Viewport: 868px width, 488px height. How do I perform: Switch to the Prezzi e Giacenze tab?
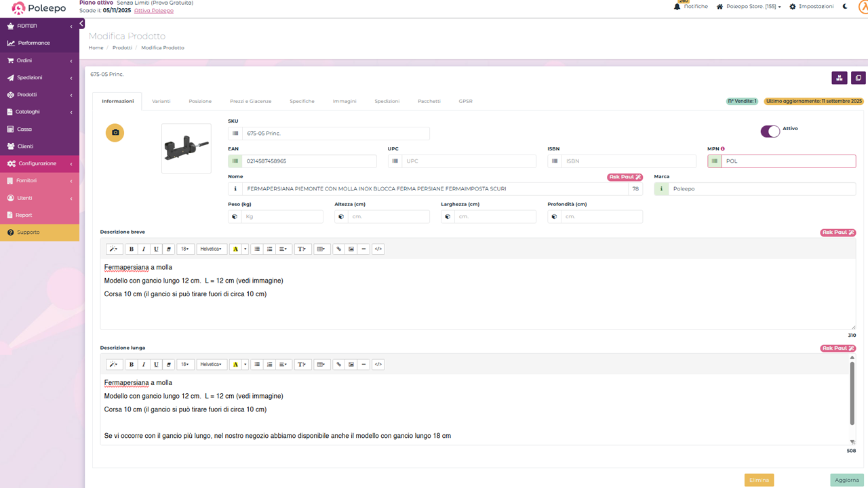[250, 101]
